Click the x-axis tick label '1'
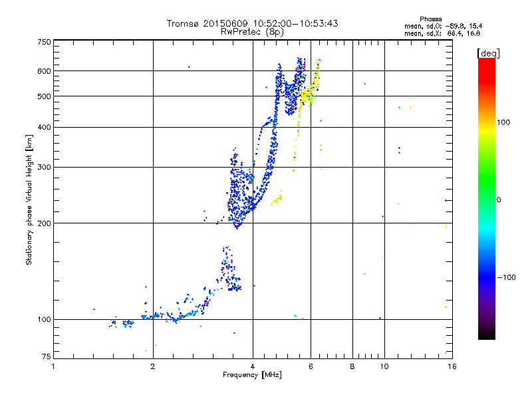Screen dimensions: 532x399 pyautogui.click(x=53, y=366)
